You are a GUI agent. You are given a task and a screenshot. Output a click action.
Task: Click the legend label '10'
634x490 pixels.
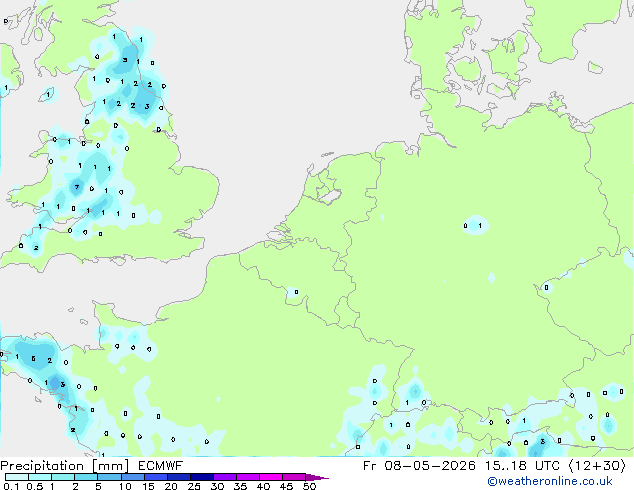coord(125,486)
